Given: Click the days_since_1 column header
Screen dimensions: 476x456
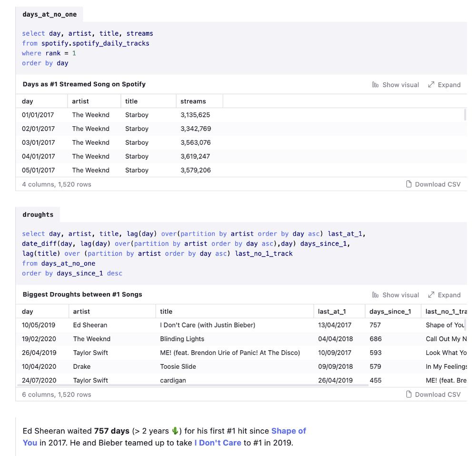Looking at the screenshot, I should [x=390, y=312].
